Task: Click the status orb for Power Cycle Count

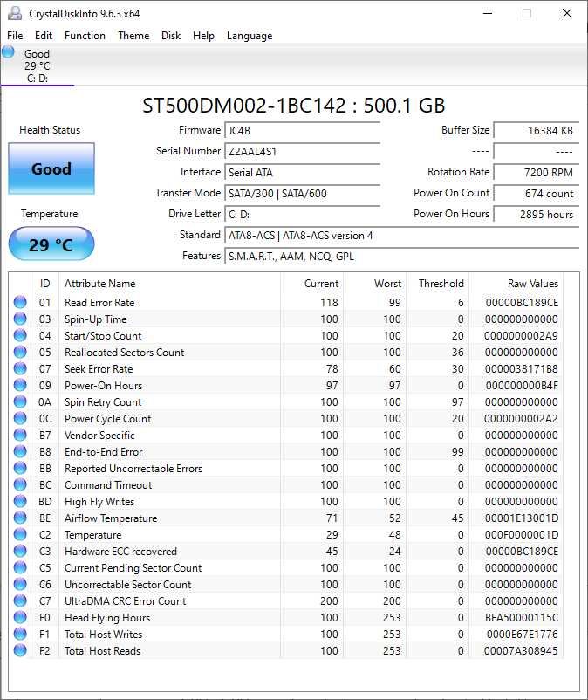Action: pos(20,418)
